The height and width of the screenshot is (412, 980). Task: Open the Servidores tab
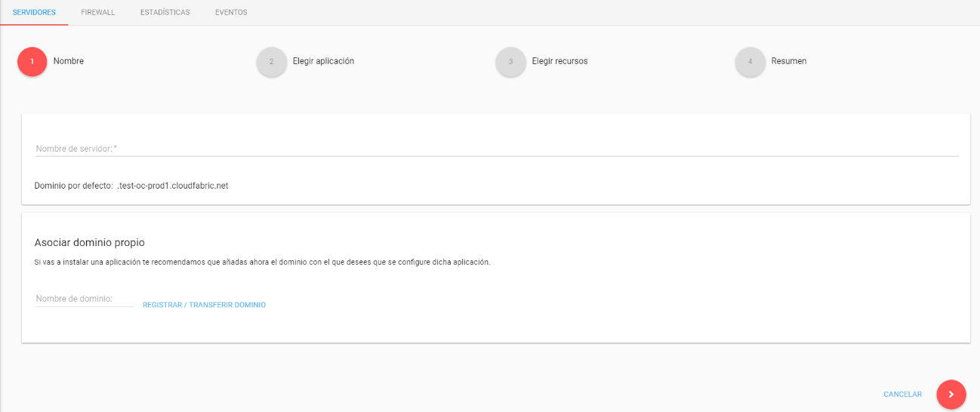pyautogui.click(x=34, y=13)
